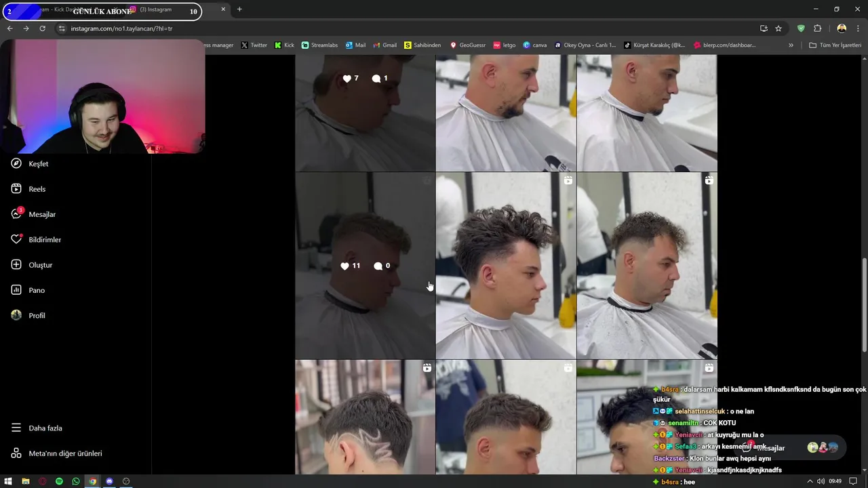The image size is (868, 488).
Task: Expand the hidden bookmarks chevron
Action: (791, 45)
